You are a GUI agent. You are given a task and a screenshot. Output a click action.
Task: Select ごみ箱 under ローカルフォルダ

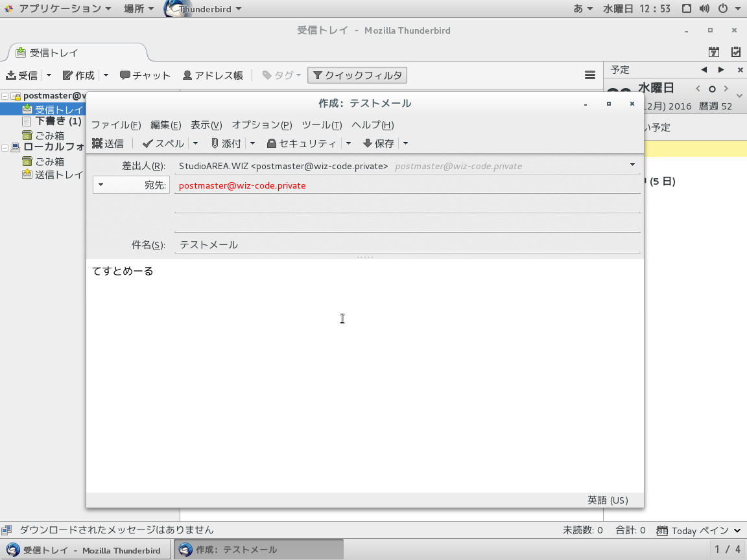tap(43, 161)
